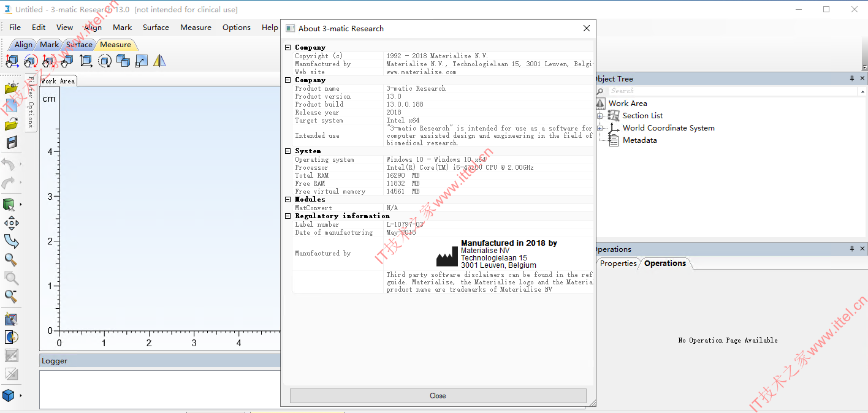Select the Interactive Translate tool icon

[12, 61]
